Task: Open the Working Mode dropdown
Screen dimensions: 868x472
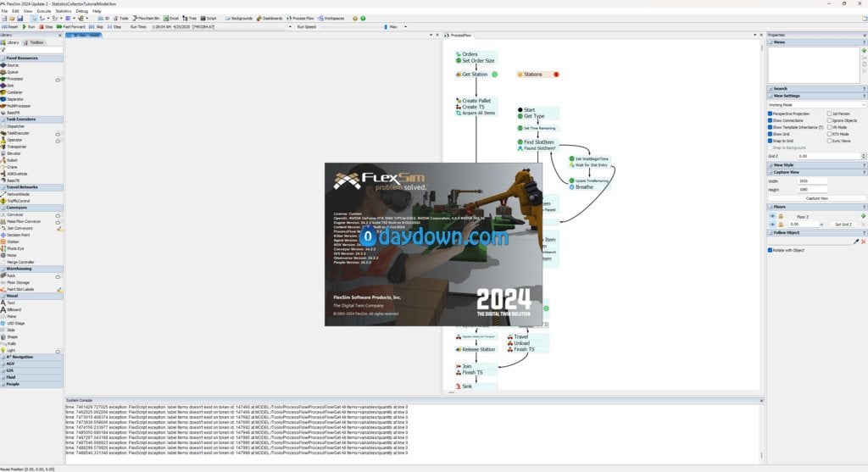Action: (816, 104)
